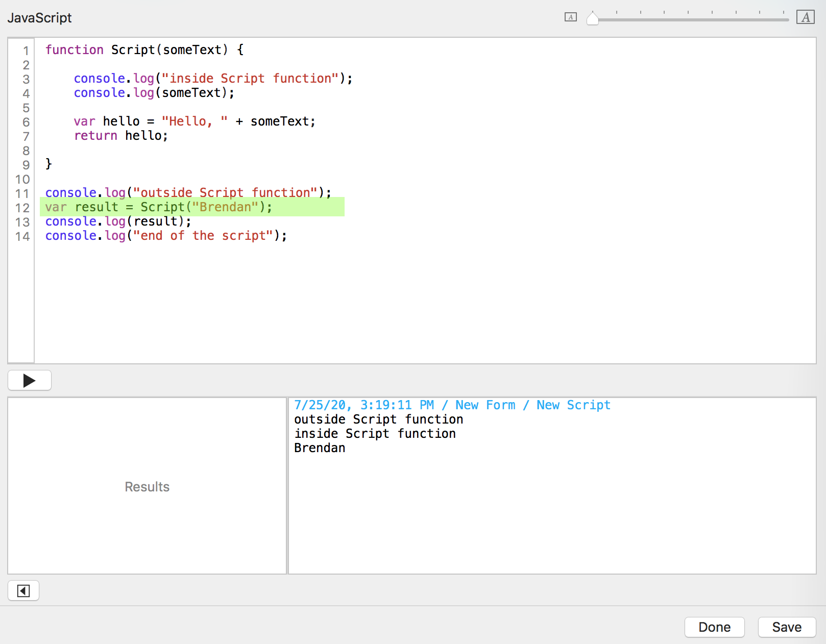Click the JavaScript title label
Viewport: 826px width, 644px height.
[x=40, y=18]
